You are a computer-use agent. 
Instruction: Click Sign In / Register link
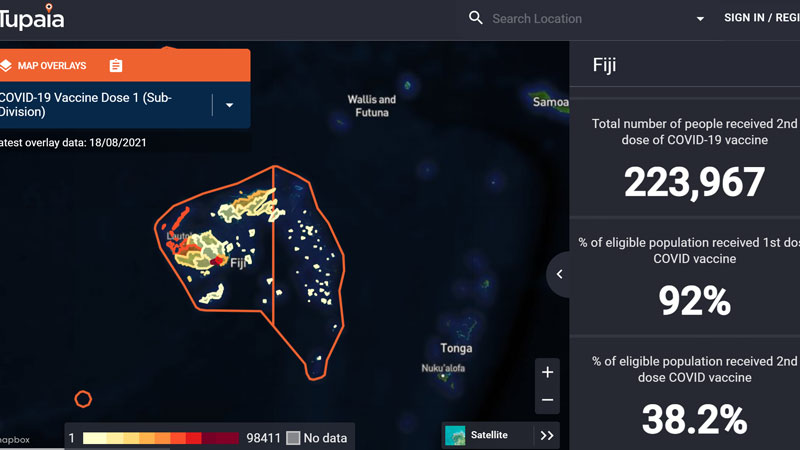point(760,18)
